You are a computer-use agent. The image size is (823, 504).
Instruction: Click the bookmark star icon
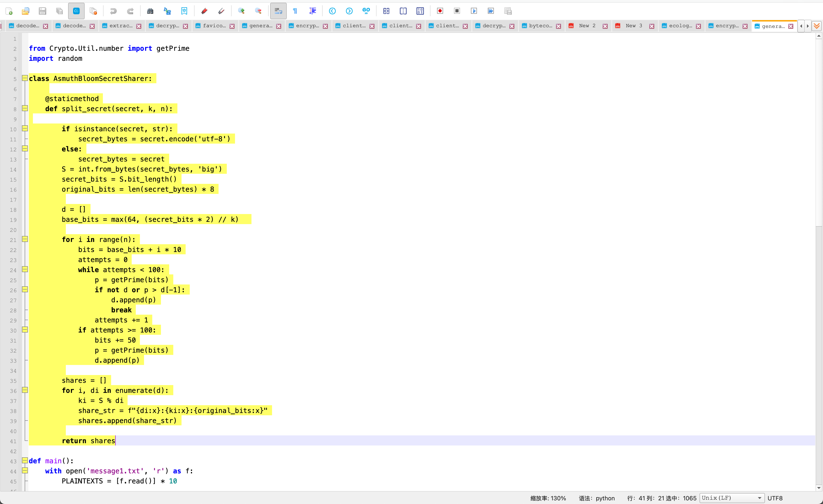(184, 11)
